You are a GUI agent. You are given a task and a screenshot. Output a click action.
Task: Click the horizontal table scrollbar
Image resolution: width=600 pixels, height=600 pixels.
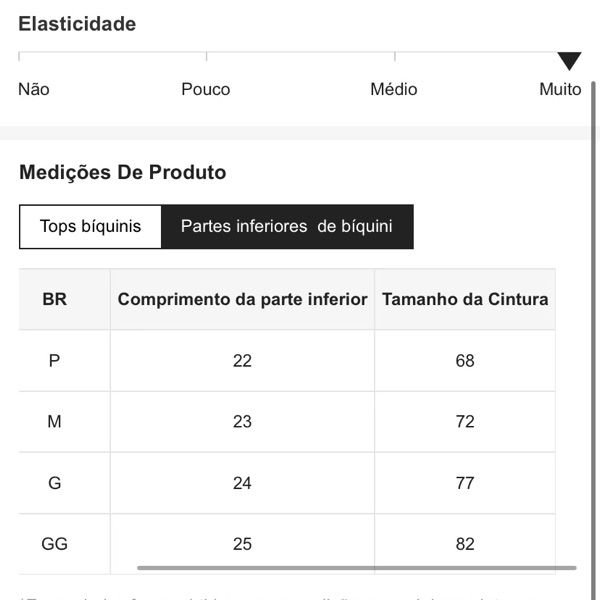tap(356, 568)
